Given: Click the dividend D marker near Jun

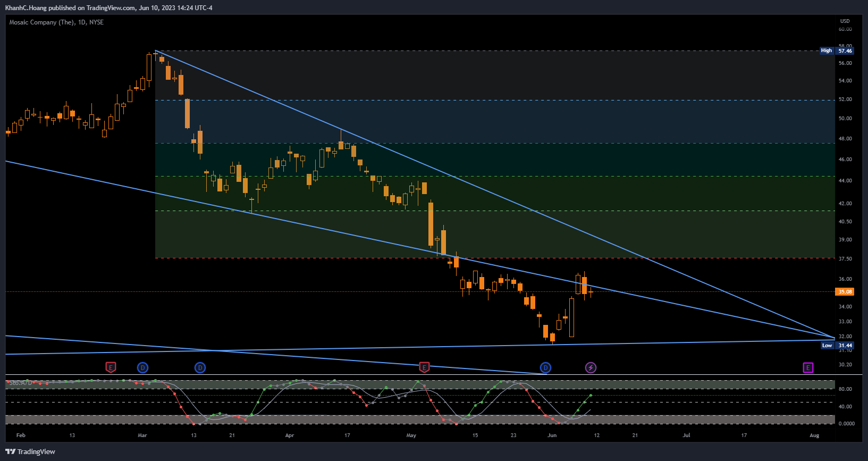Looking at the screenshot, I should coord(545,367).
